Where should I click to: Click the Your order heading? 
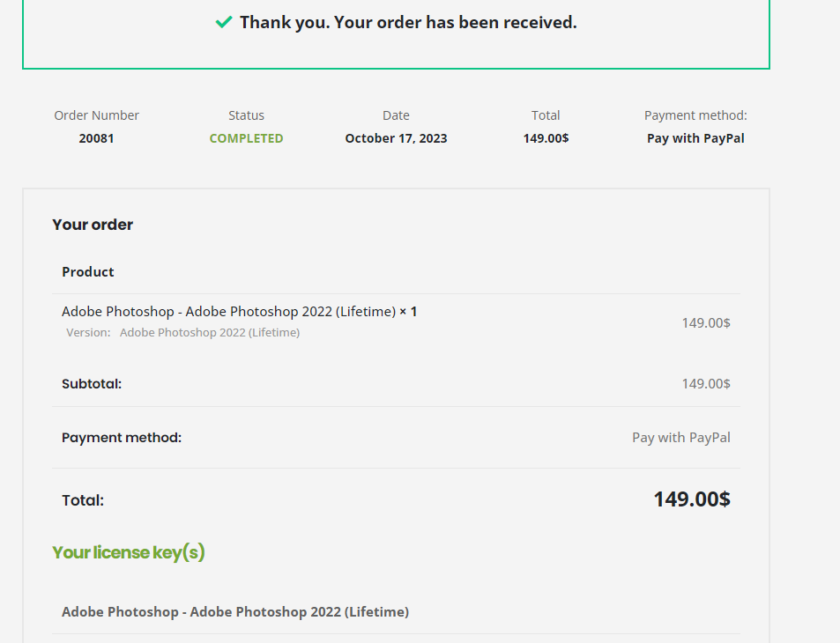[93, 225]
